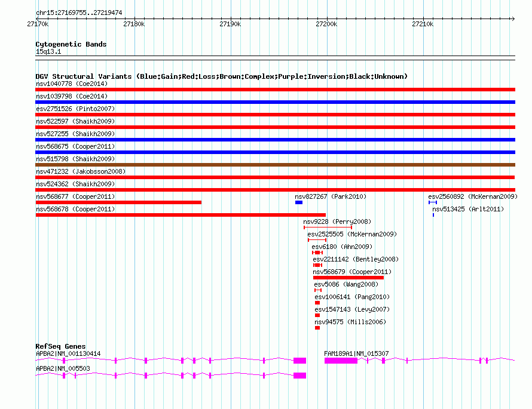This screenshot has height=409, width=532.
Task: Select variant label esv2751526 (Pinto2007)
Action: click(x=75, y=109)
